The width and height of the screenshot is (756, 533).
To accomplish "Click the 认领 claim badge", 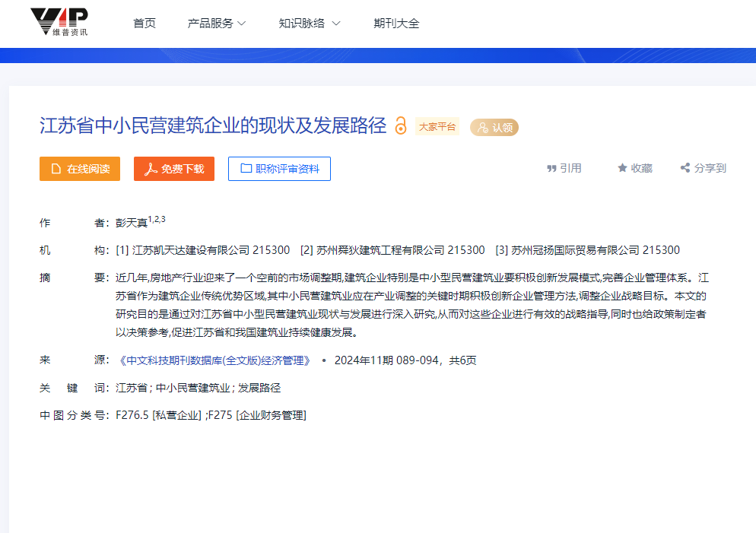I will click(x=494, y=128).
